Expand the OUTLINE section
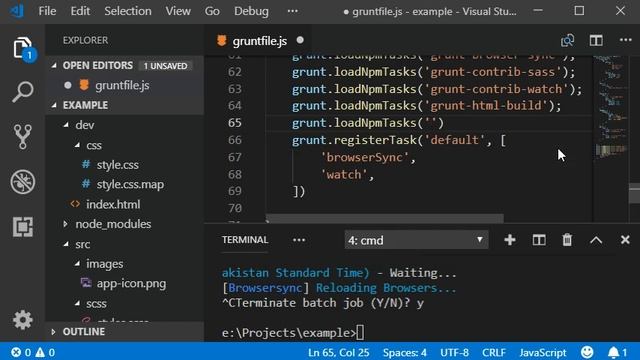Image resolution: width=640 pixels, height=360 pixels. pos(53,332)
